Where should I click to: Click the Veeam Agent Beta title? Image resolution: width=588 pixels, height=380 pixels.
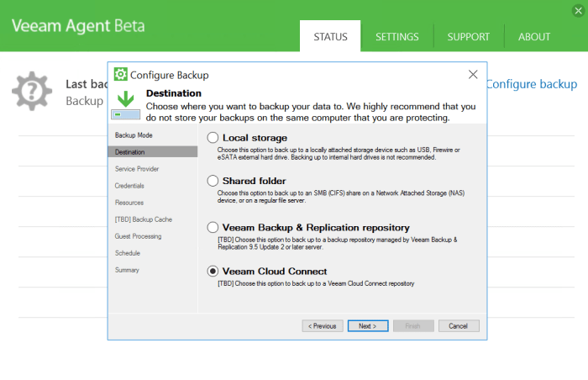pos(78,26)
